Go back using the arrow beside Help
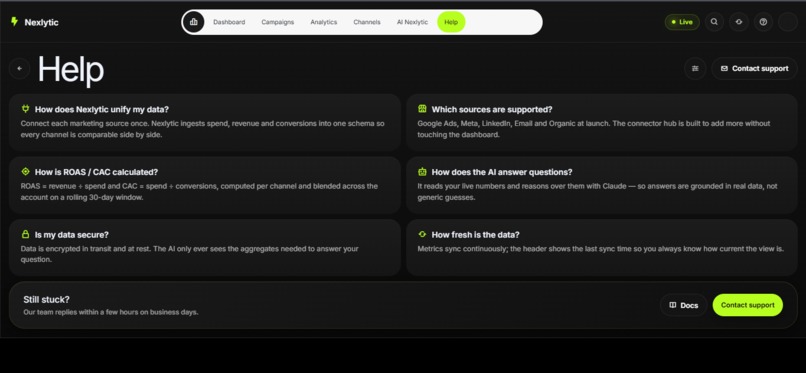The height and width of the screenshot is (373, 806). click(x=20, y=68)
